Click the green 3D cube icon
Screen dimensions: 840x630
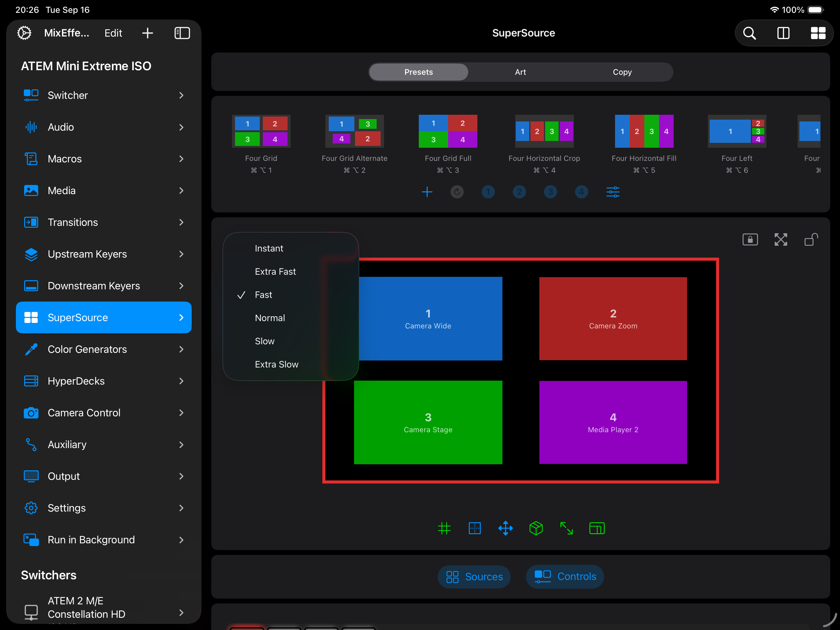536,528
